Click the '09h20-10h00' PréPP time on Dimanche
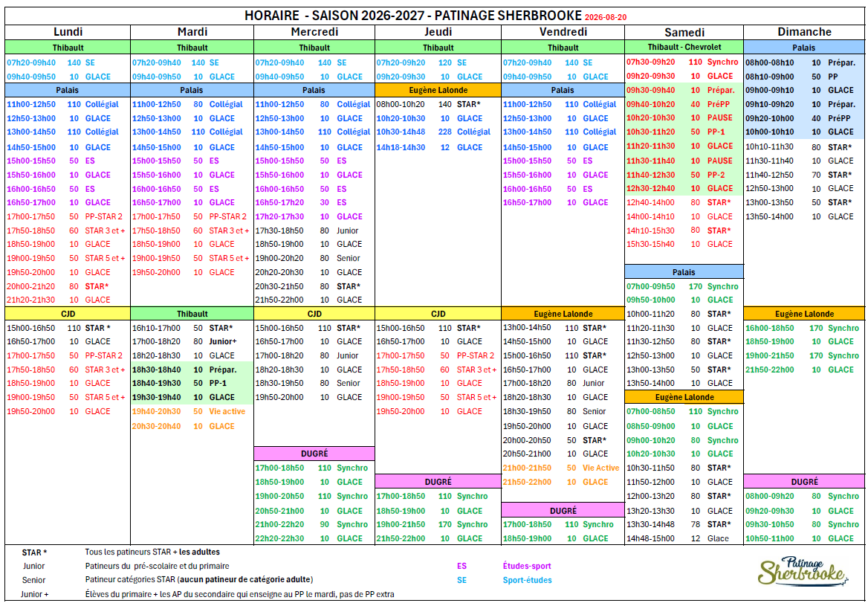The width and height of the screenshot is (868, 603). [769, 118]
